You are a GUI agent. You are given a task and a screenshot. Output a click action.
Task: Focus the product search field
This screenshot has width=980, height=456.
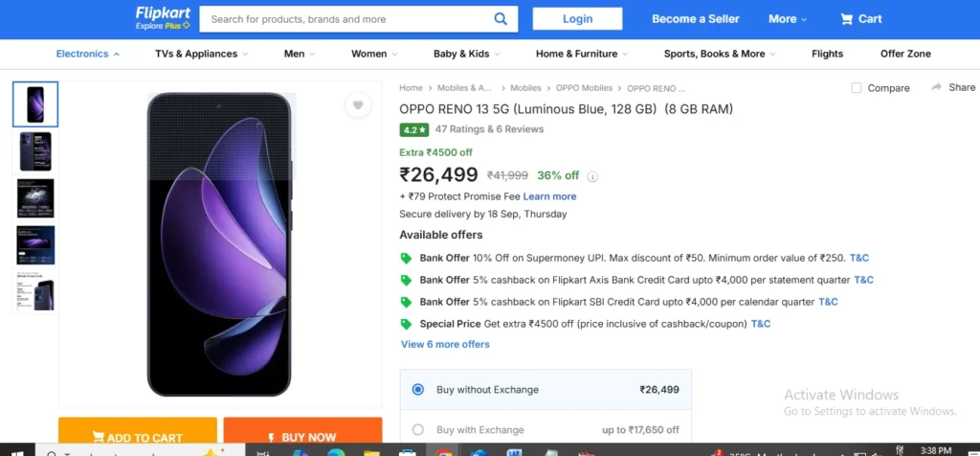(349, 19)
